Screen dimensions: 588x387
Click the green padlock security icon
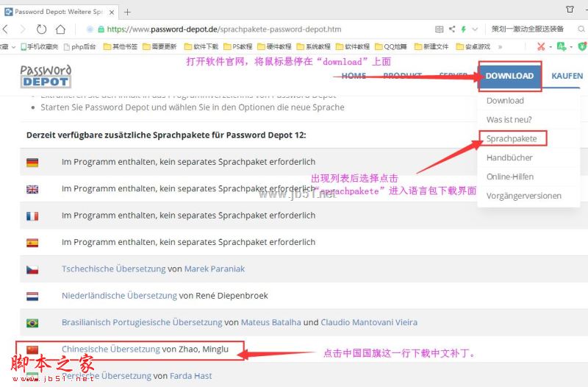point(101,29)
